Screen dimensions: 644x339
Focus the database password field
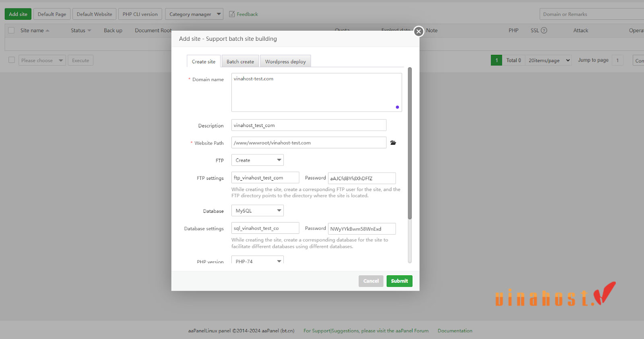pyautogui.click(x=362, y=229)
